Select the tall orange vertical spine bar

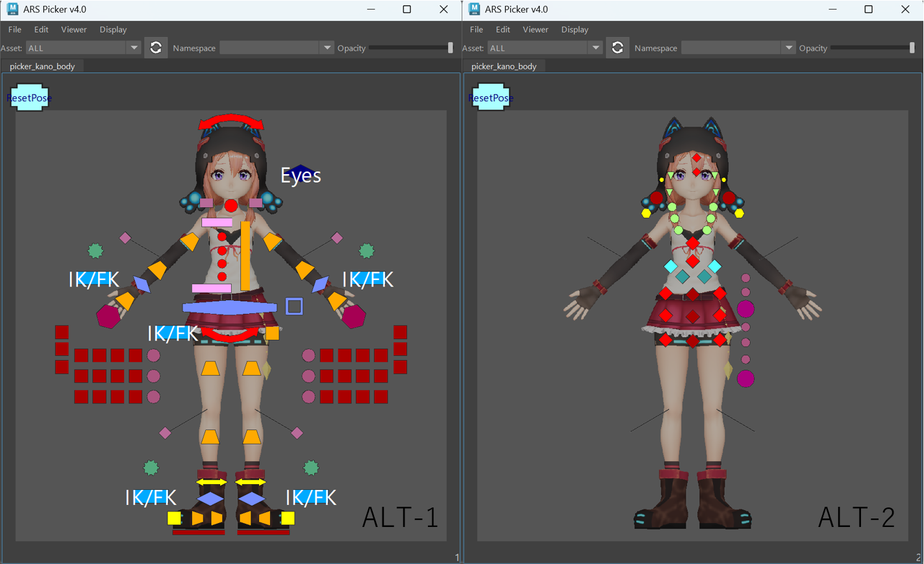click(x=245, y=256)
